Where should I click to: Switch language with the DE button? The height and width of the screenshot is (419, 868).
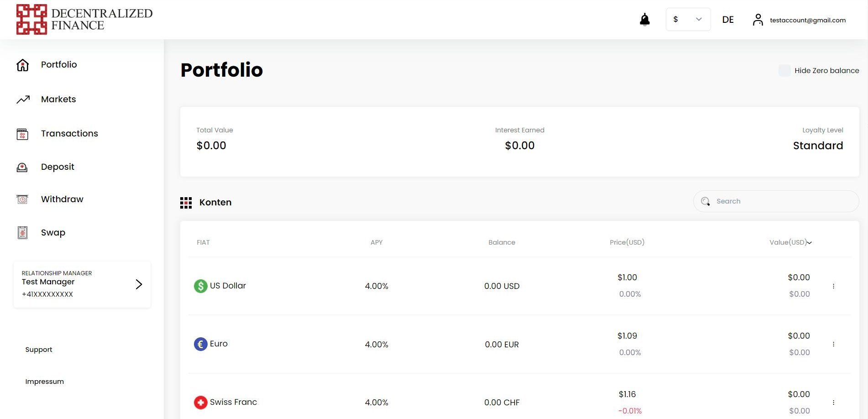pos(727,20)
